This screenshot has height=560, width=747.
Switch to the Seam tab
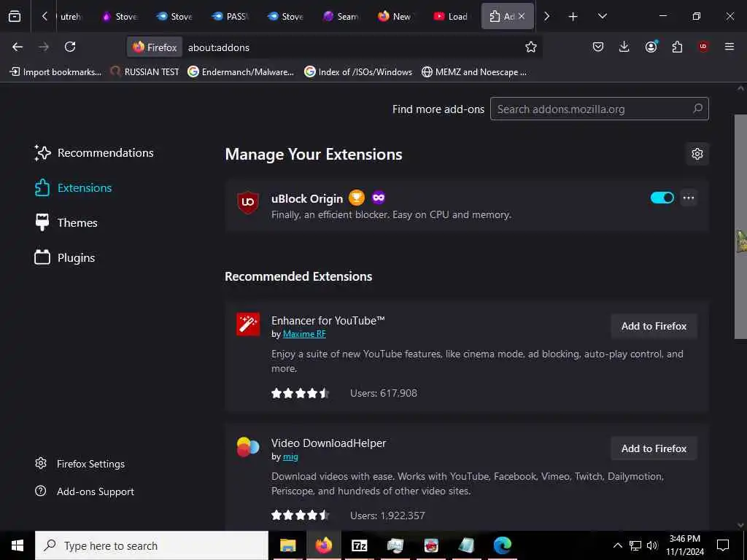click(x=341, y=17)
